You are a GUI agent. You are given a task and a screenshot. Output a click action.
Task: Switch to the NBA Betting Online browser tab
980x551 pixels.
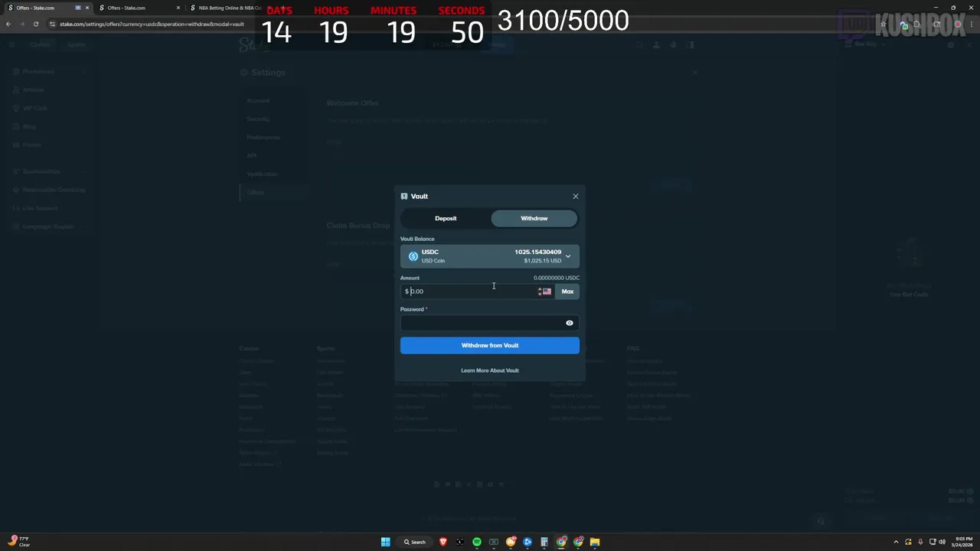[230, 8]
